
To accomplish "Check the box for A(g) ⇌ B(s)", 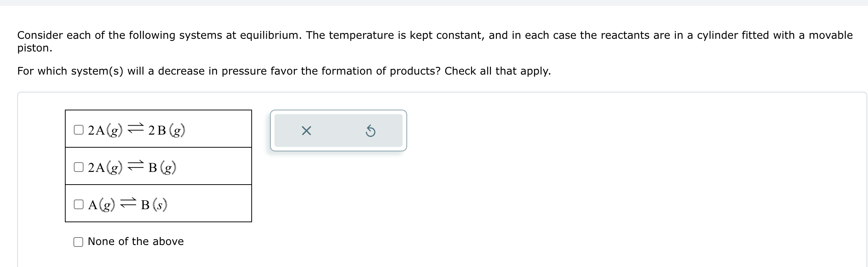I will [x=79, y=204].
